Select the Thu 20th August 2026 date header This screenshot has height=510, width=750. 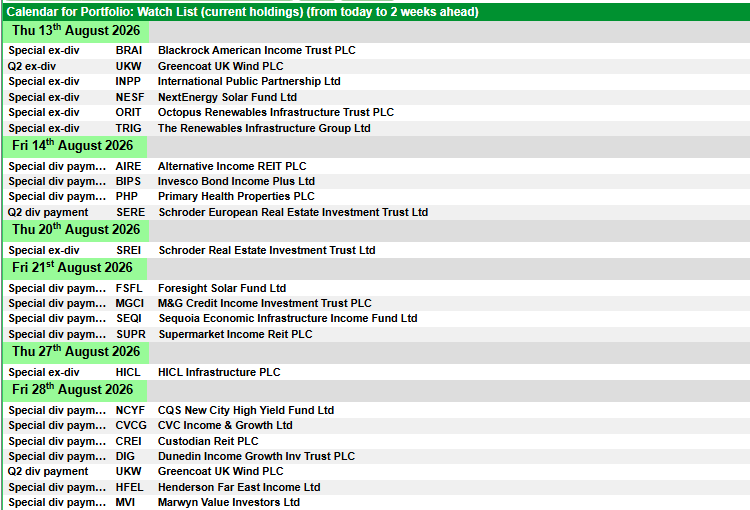pos(76,230)
